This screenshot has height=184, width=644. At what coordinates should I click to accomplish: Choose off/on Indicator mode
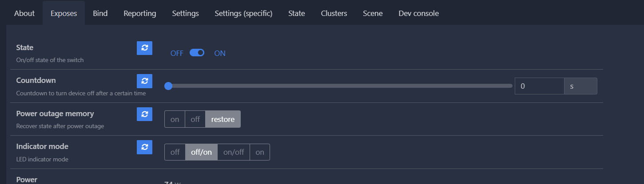(x=201, y=152)
